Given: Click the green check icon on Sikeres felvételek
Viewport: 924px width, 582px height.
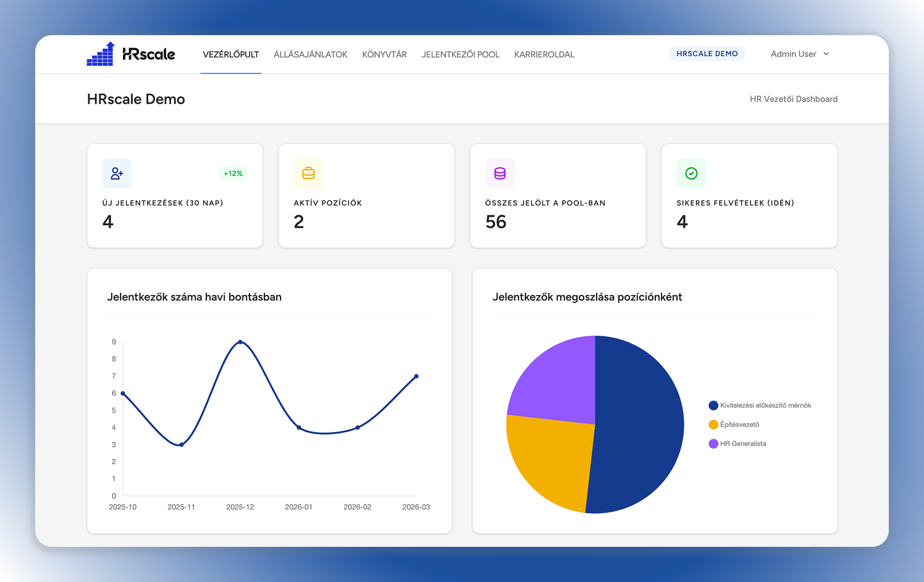Looking at the screenshot, I should pos(691,173).
